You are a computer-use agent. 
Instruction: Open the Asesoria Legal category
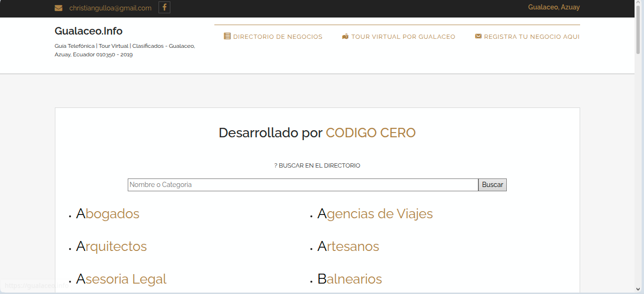pyautogui.click(x=121, y=279)
